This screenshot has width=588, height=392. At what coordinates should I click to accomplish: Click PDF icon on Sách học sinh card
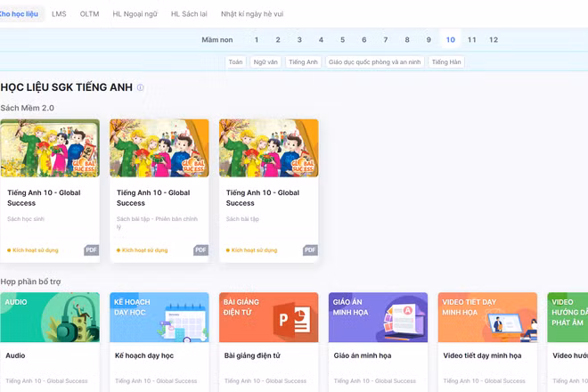click(x=92, y=250)
